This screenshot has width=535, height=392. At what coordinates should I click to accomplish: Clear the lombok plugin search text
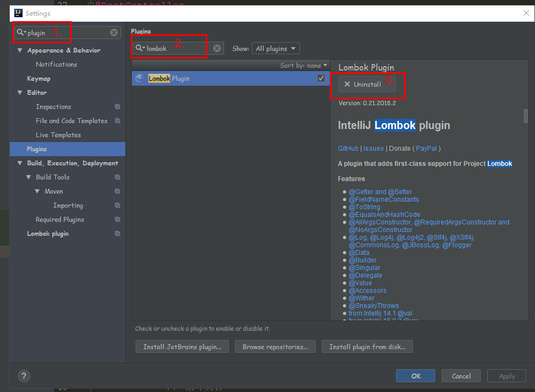217,48
